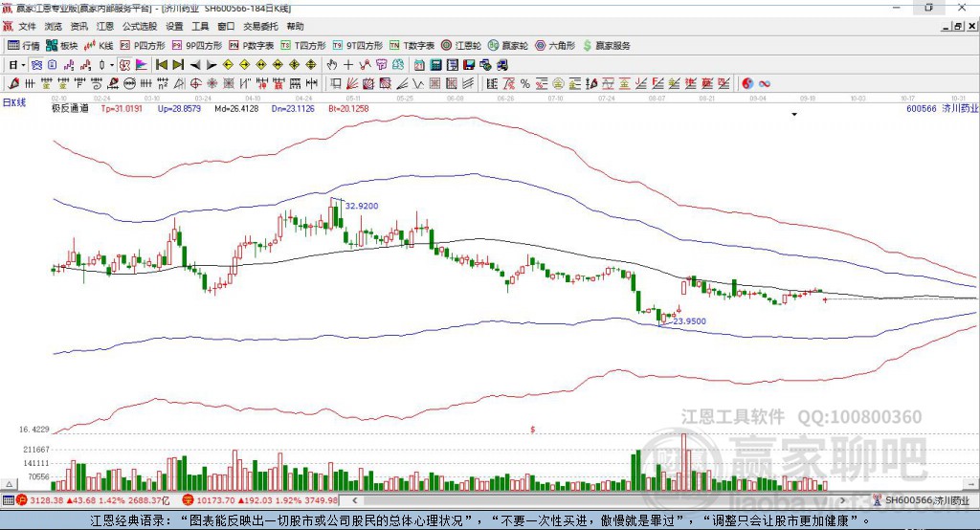Open the T数字表 tool
This screenshot has width=980, height=530.
(412, 46)
